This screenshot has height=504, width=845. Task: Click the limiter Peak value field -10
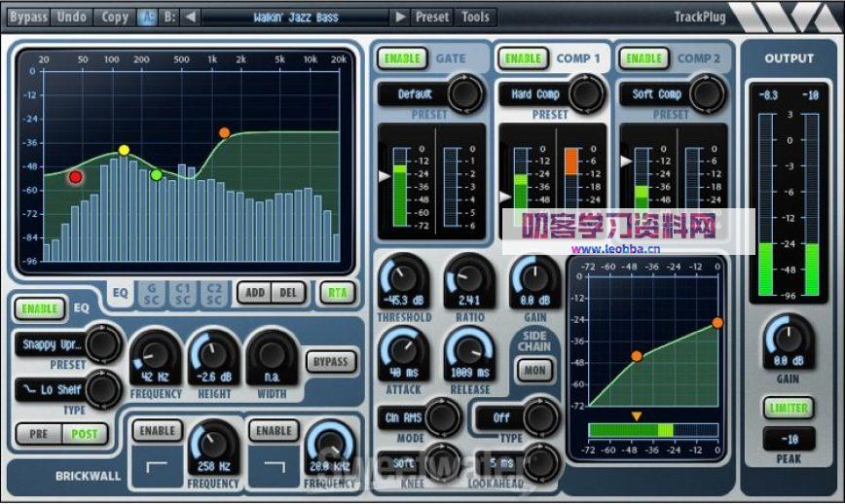[x=789, y=440]
